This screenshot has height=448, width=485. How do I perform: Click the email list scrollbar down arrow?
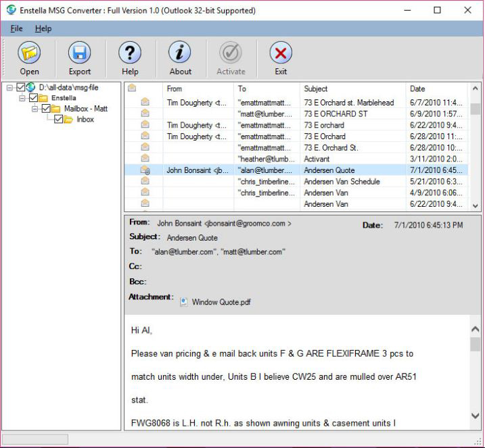(476, 206)
